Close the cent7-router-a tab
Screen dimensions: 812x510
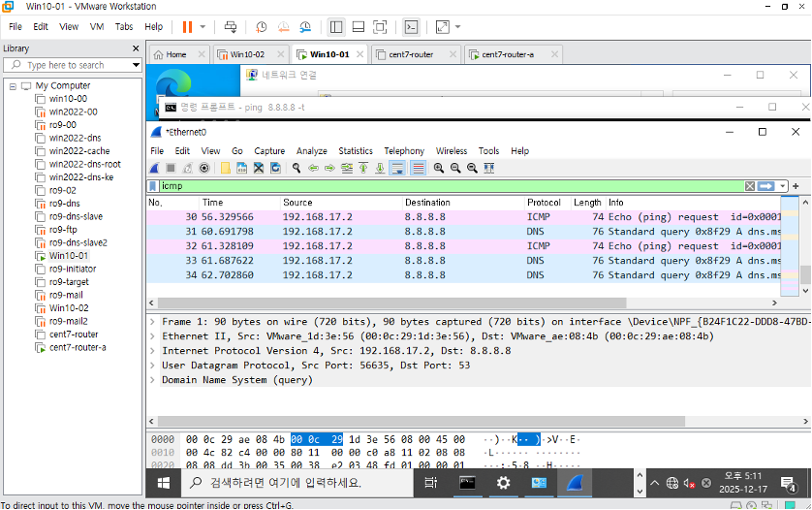[x=554, y=54]
